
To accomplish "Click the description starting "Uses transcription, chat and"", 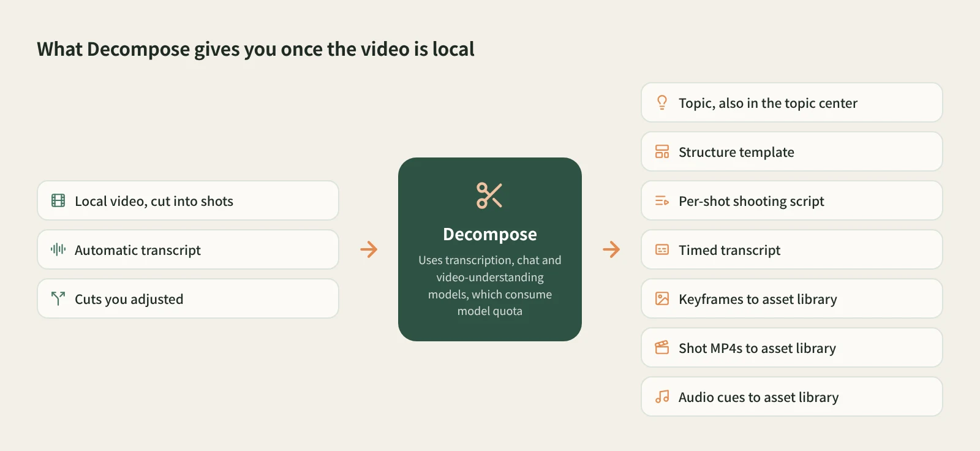I will (x=490, y=286).
